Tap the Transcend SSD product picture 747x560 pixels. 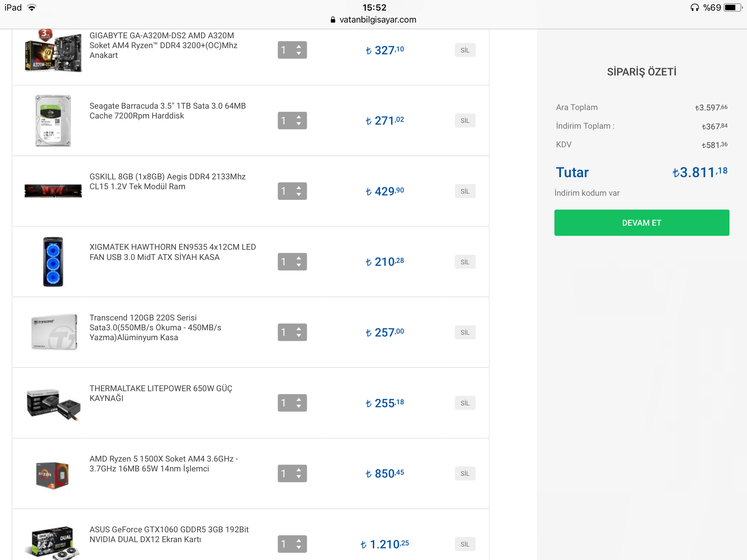[x=54, y=332]
